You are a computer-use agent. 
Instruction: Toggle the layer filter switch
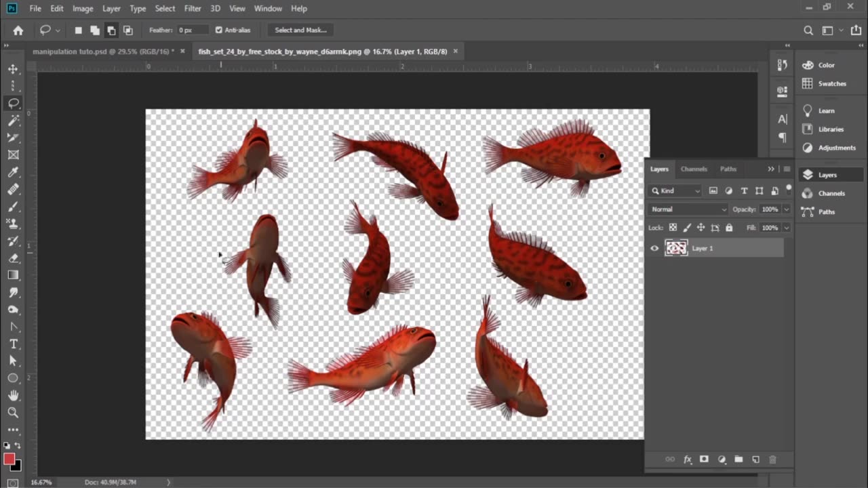pos(789,189)
